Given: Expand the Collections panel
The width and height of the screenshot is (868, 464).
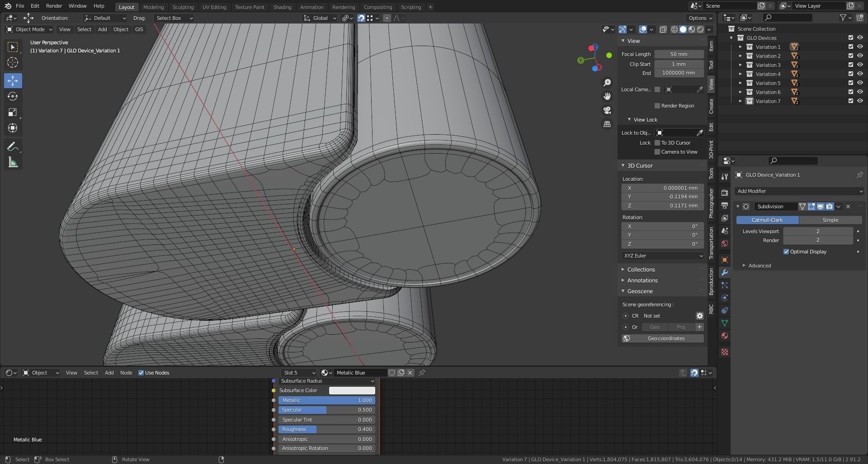Looking at the screenshot, I should coord(641,269).
